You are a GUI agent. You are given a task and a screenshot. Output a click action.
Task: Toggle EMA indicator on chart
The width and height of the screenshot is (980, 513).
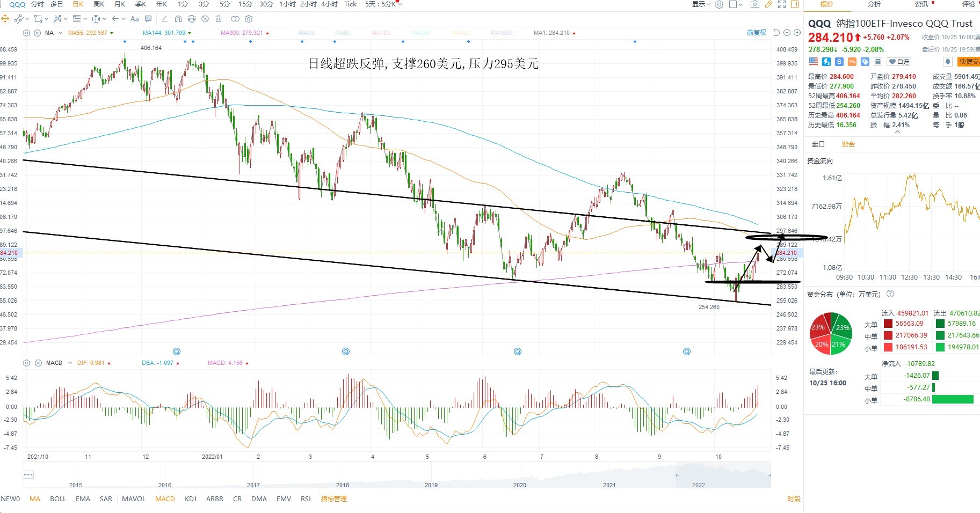tap(83, 499)
